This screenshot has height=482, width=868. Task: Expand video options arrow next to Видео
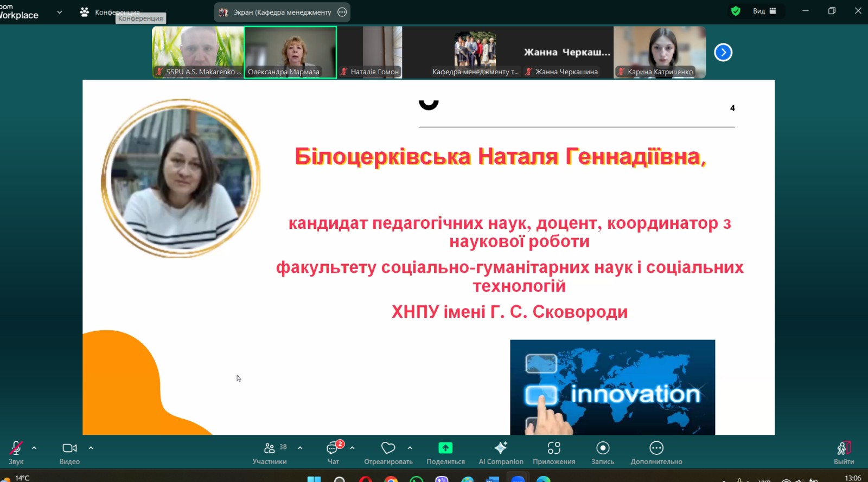tap(91, 448)
